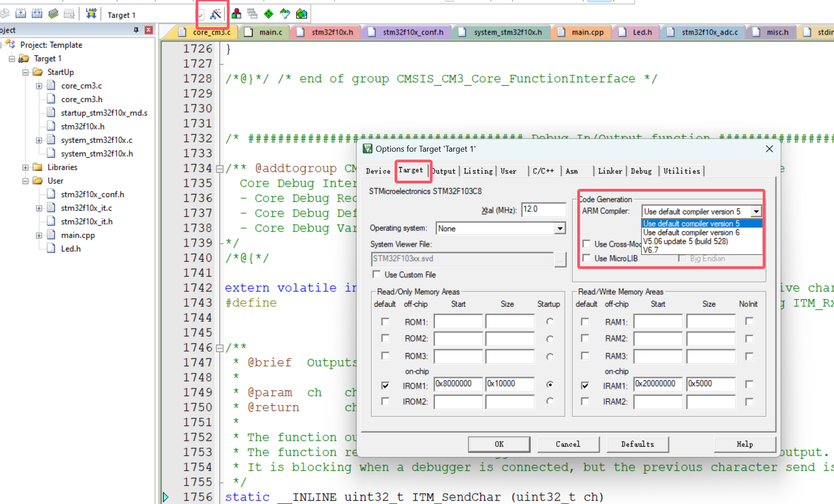Click the Batch Build layers icon
Viewport: 834px width, 504px height.
click(x=53, y=14)
